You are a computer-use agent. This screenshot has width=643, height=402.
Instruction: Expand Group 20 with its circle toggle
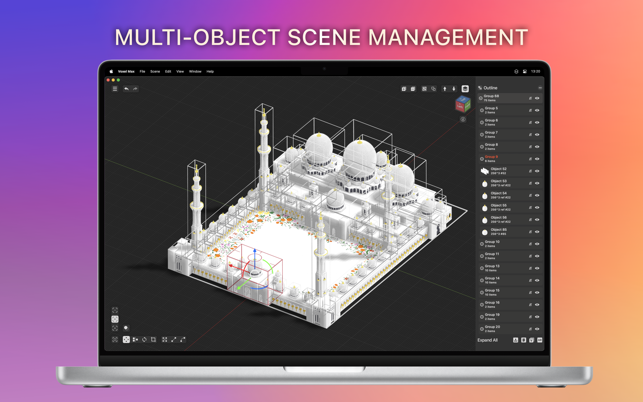tap(482, 329)
